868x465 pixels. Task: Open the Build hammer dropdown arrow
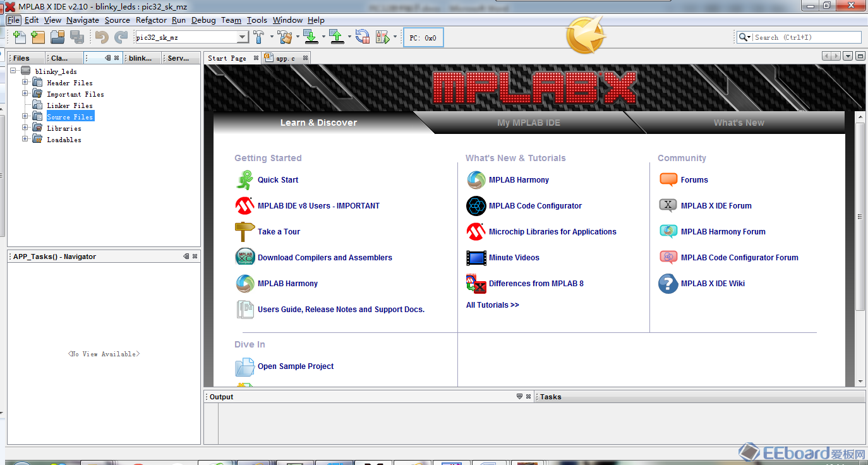[x=271, y=37]
